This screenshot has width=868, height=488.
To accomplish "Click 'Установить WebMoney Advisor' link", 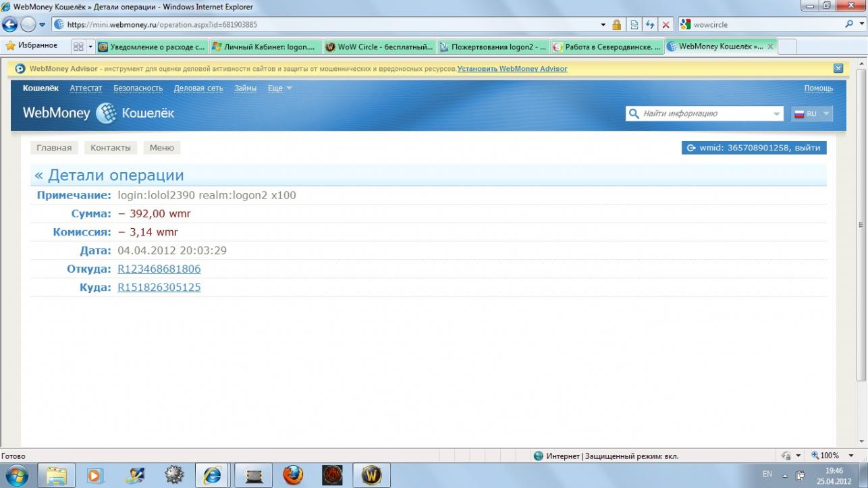I will tap(512, 69).
